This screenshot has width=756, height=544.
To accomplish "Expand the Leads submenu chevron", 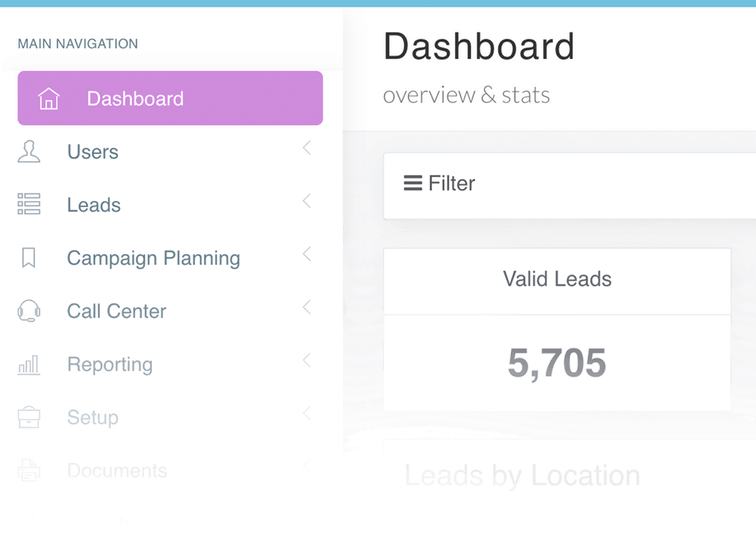I will (307, 201).
